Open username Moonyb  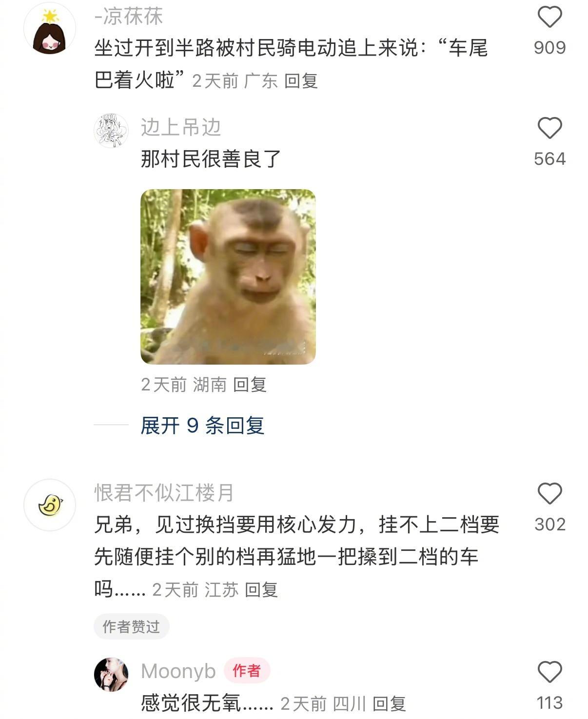tap(178, 671)
